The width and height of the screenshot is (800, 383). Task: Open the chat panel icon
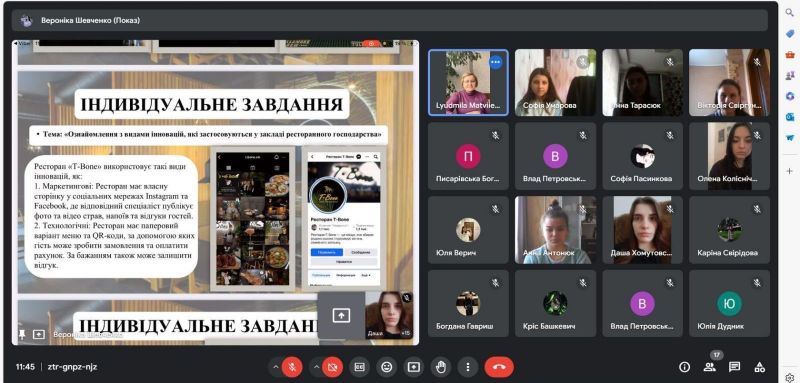[x=734, y=367]
